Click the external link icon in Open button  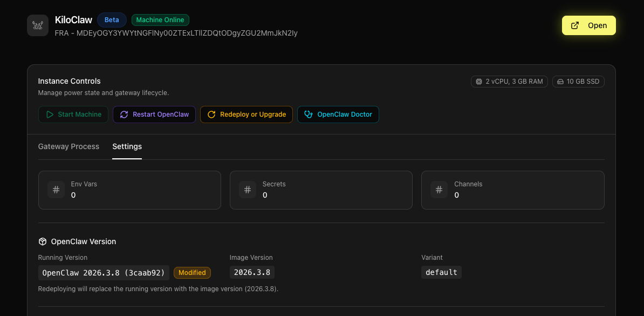pyautogui.click(x=575, y=25)
